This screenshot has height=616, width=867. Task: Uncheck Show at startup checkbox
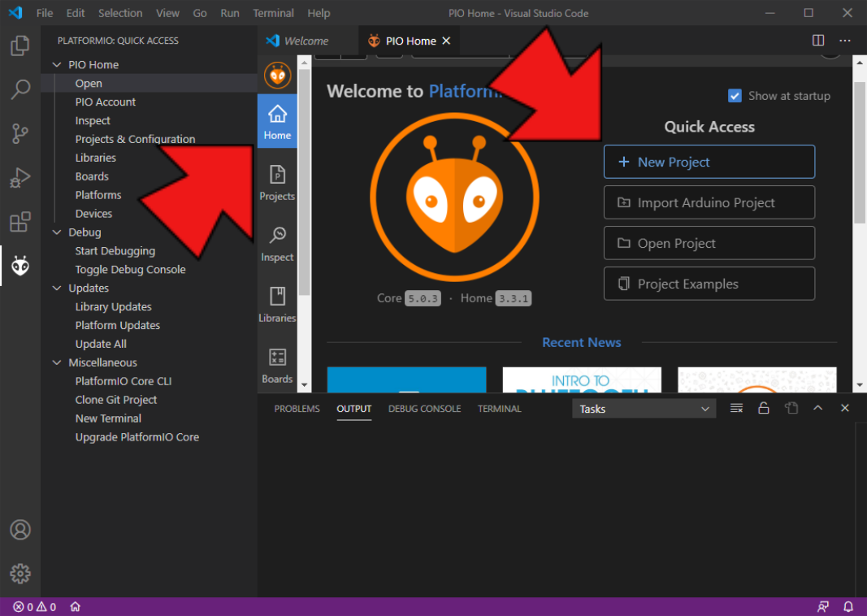point(735,96)
